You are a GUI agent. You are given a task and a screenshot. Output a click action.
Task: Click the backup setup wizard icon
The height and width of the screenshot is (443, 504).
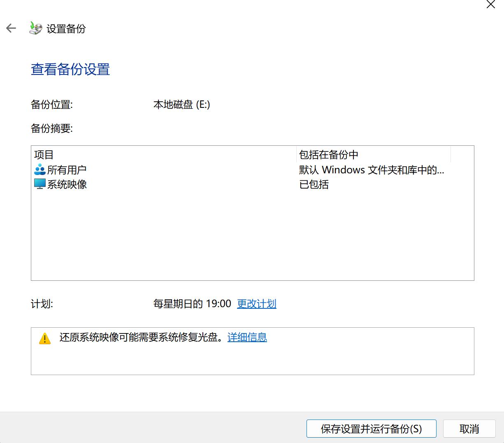point(35,28)
